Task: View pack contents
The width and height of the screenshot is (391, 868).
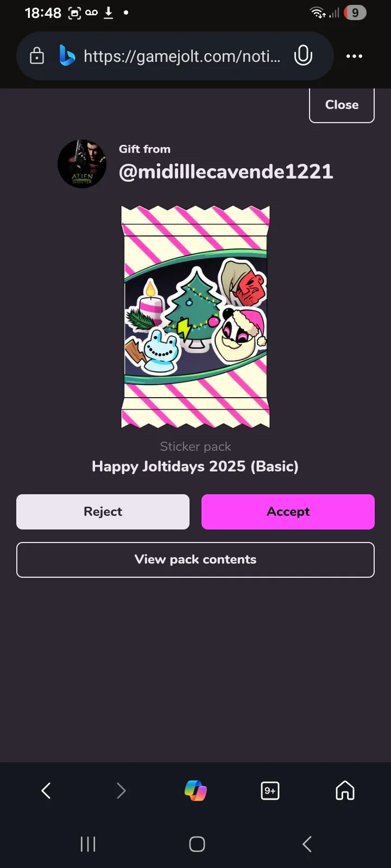Action: [x=195, y=560]
